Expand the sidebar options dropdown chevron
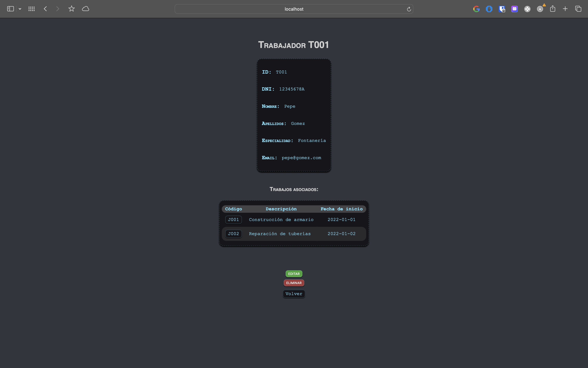Image resolution: width=588 pixels, height=368 pixels. click(20, 9)
